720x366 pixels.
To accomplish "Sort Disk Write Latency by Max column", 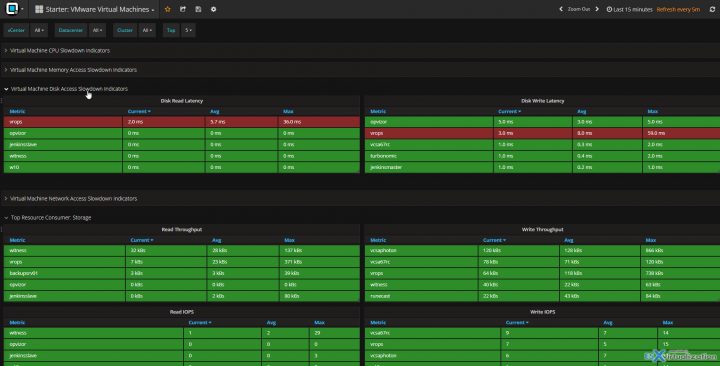I will pyautogui.click(x=652, y=112).
